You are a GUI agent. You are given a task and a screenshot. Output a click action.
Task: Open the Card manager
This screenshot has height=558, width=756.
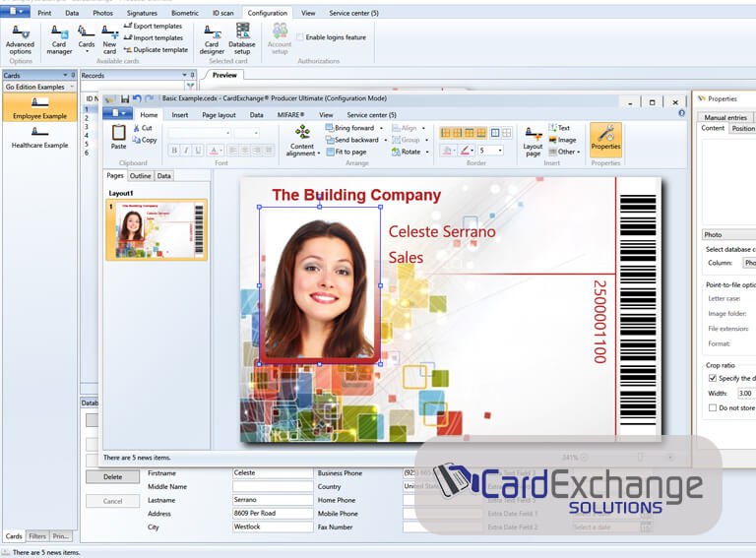coord(59,39)
